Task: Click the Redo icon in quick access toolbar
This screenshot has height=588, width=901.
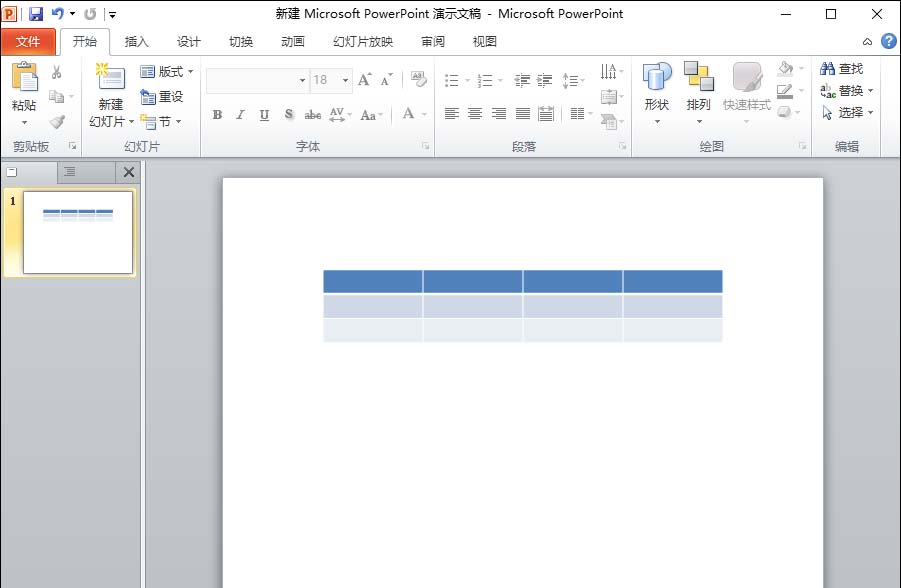Action: pyautogui.click(x=90, y=14)
